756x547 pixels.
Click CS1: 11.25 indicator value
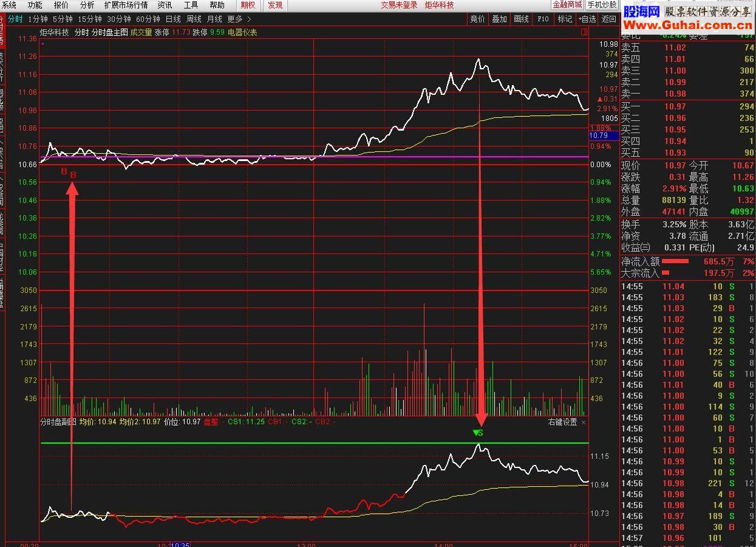point(246,422)
